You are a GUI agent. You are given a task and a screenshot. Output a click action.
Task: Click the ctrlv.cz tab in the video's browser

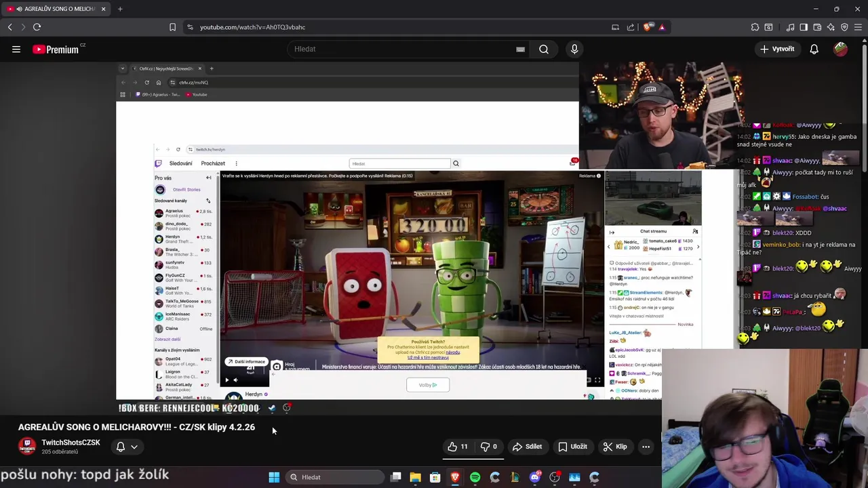click(166, 68)
